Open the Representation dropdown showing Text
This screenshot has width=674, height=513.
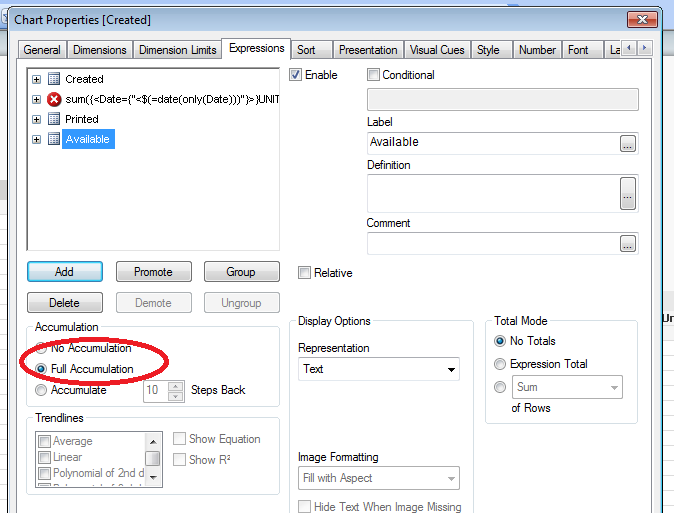379,369
